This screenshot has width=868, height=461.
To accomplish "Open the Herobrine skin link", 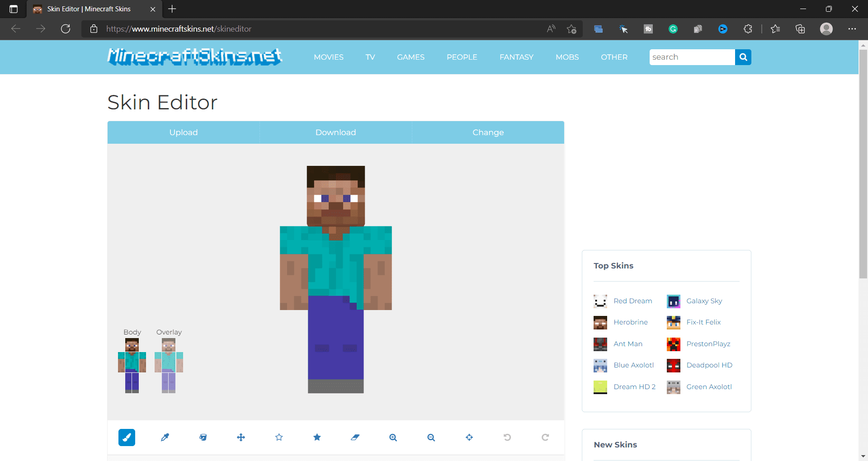I will pyautogui.click(x=630, y=322).
